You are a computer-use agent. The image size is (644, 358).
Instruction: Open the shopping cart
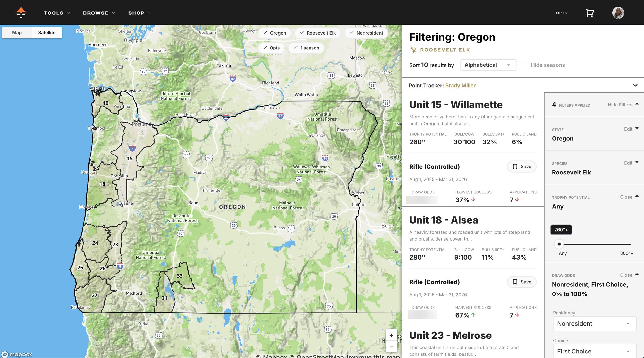[590, 12]
